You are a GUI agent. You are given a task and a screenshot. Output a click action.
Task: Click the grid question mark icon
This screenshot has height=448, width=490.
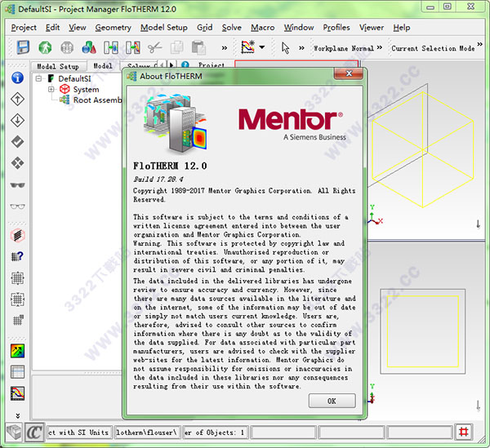[x=17, y=255]
